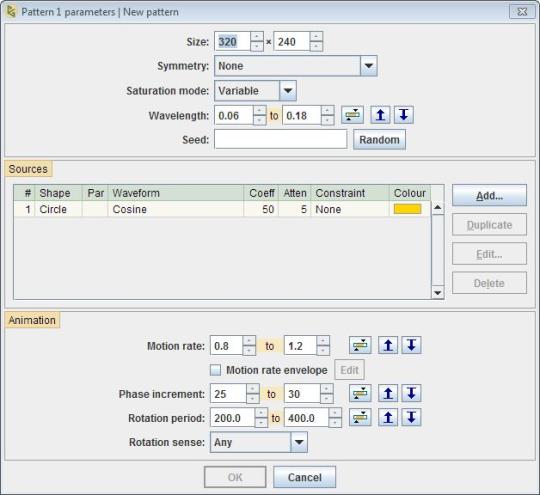
Task: Click the Colour column header
Action: (409, 193)
